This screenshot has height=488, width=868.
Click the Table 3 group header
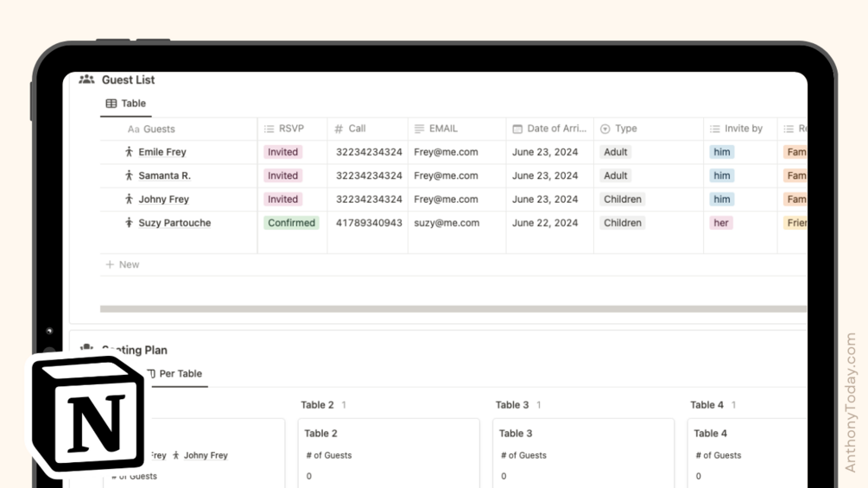click(x=512, y=405)
